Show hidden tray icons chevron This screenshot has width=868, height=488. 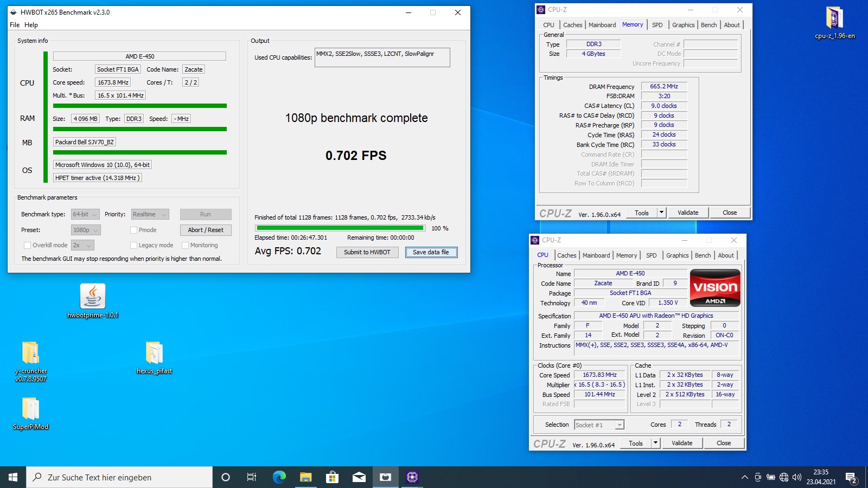tap(745, 477)
